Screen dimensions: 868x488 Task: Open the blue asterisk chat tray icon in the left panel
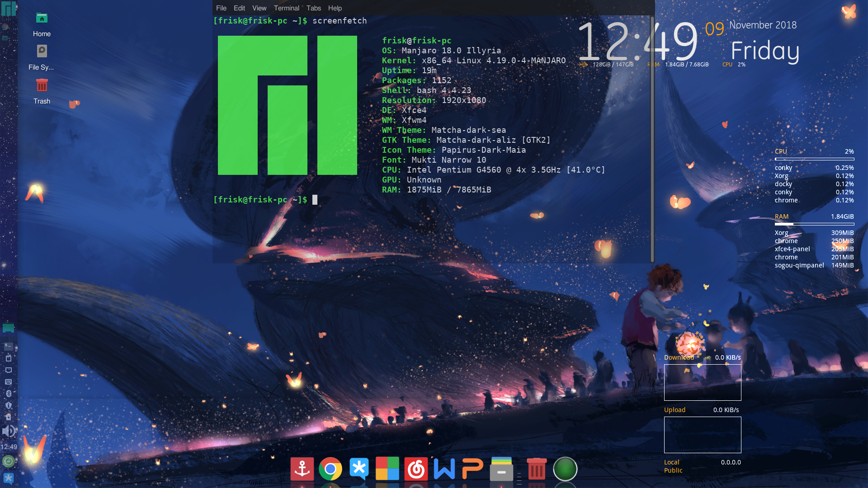(8, 479)
